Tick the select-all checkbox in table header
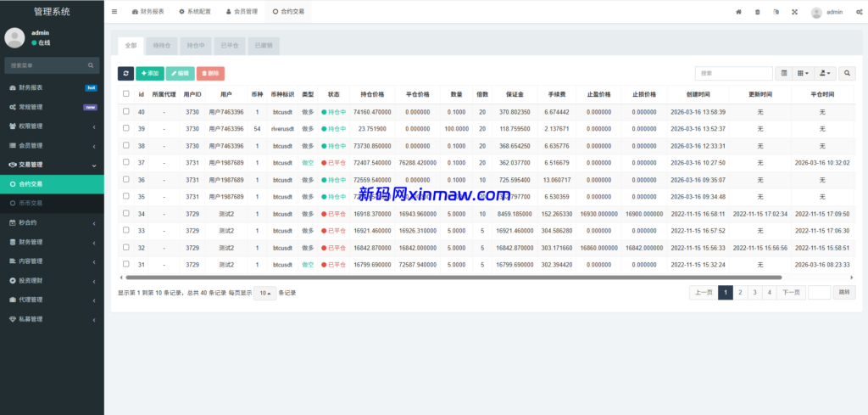The height and width of the screenshot is (415, 868). point(126,93)
